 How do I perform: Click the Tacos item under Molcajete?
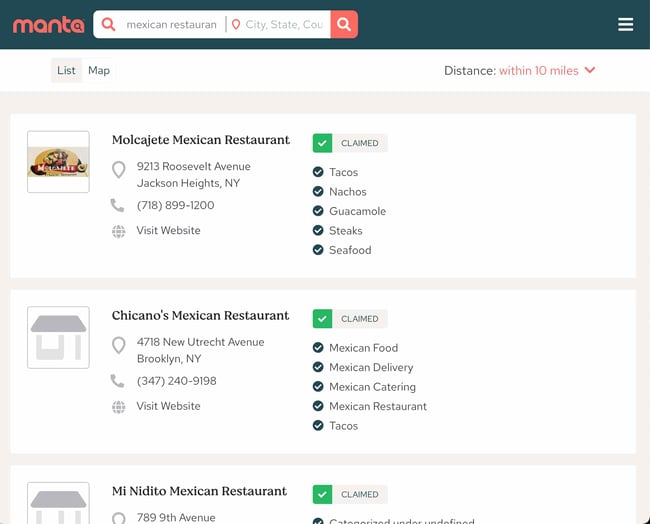(343, 172)
